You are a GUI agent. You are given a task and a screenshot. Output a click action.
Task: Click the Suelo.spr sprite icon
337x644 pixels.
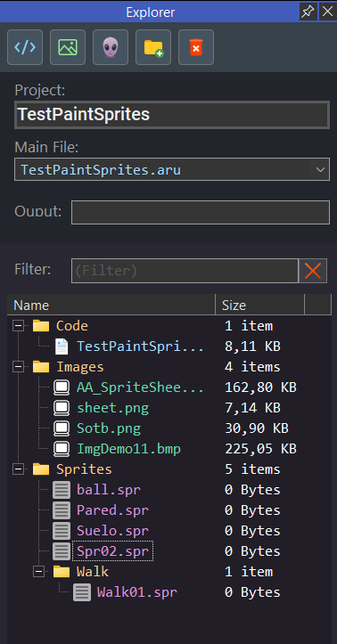point(62,531)
